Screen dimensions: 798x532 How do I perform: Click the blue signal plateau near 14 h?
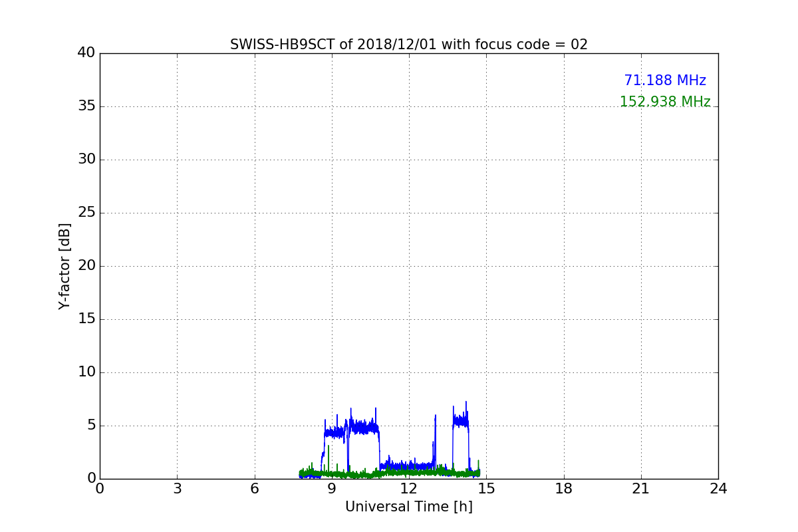pyautogui.click(x=460, y=420)
